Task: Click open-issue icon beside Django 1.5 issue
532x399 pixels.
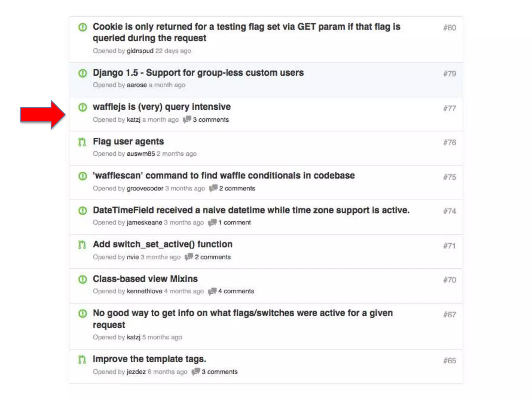Action: click(x=83, y=73)
